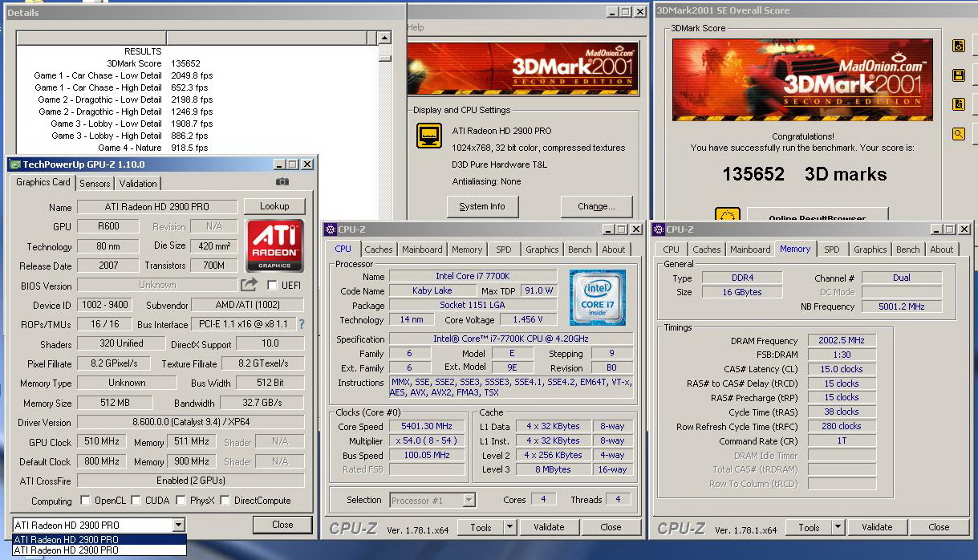Click the BIOS export arrow icon in GPU-Z
Screen dimensions: 978x560
coord(249,285)
